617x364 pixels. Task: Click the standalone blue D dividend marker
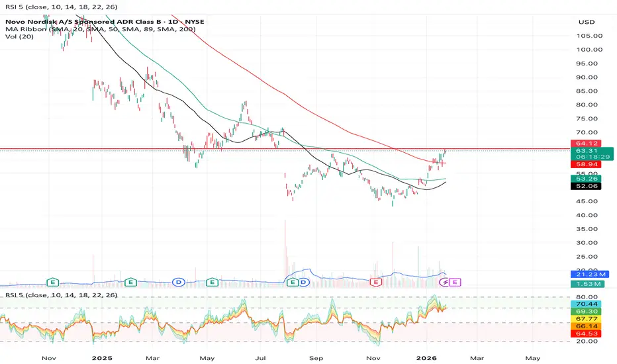coord(179,282)
